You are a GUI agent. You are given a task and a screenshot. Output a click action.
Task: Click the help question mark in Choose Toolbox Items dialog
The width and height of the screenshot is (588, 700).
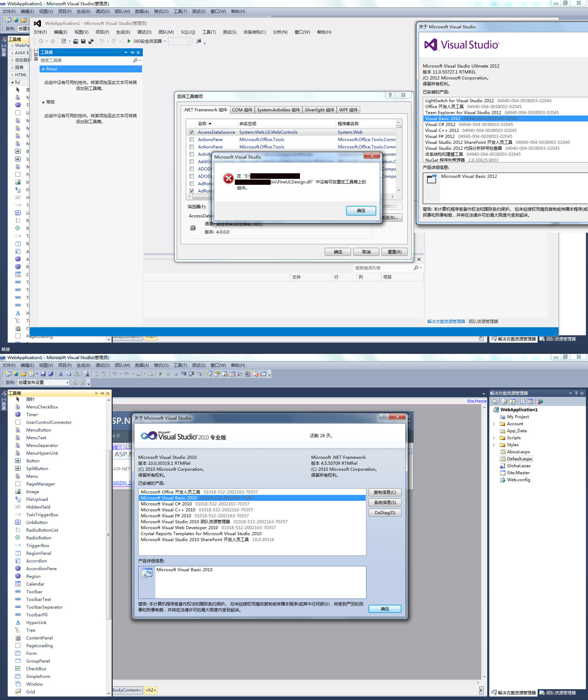tap(390, 95)
